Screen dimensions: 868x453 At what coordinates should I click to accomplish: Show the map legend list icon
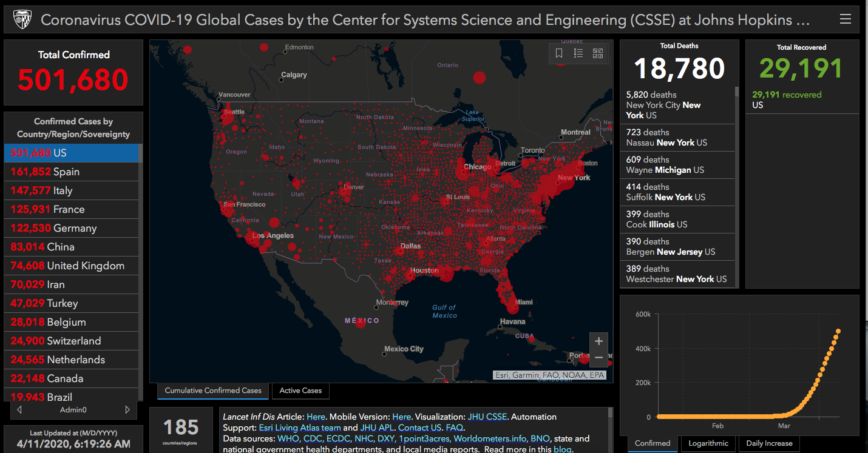pos(578,53)
